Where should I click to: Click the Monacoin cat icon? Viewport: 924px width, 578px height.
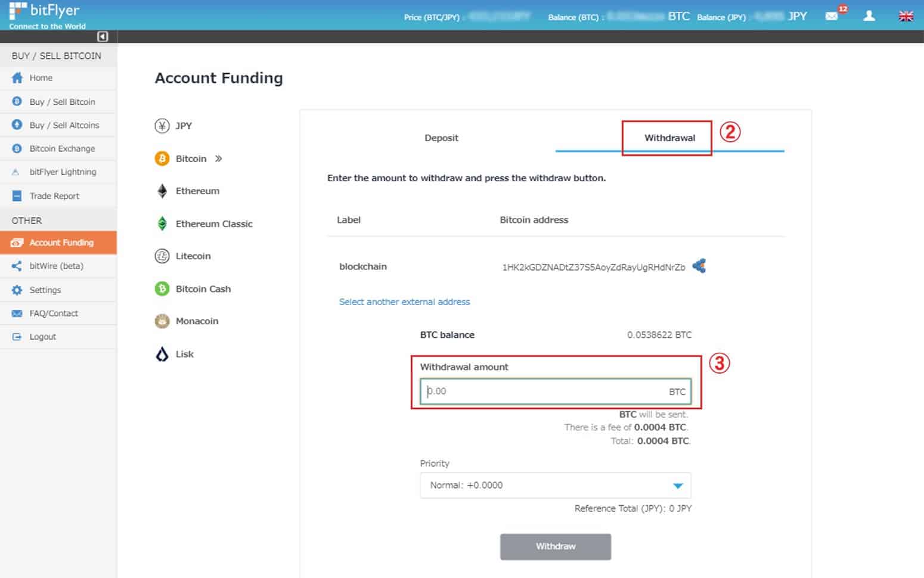click(x=162, y=321)
